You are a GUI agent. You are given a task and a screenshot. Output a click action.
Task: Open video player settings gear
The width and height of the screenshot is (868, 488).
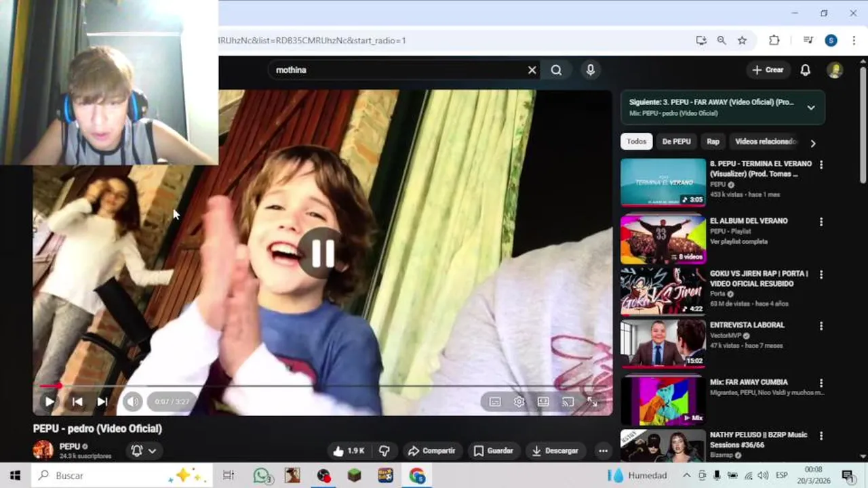(519, 402)
